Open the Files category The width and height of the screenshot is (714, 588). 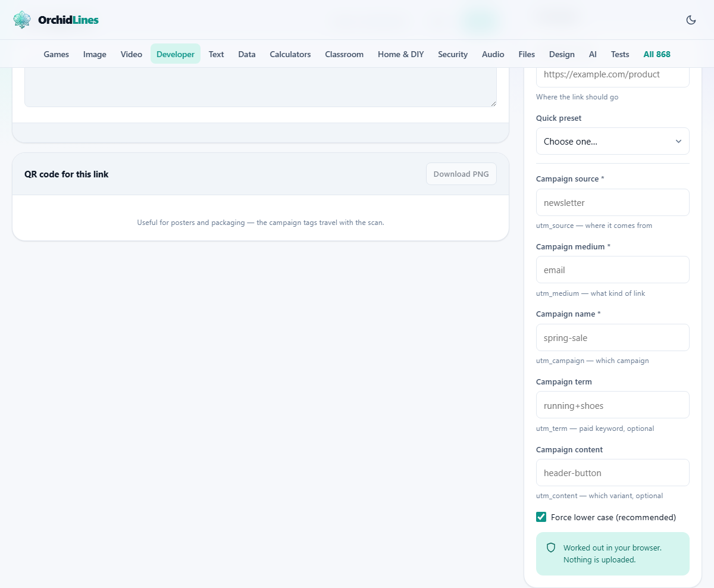527,54
